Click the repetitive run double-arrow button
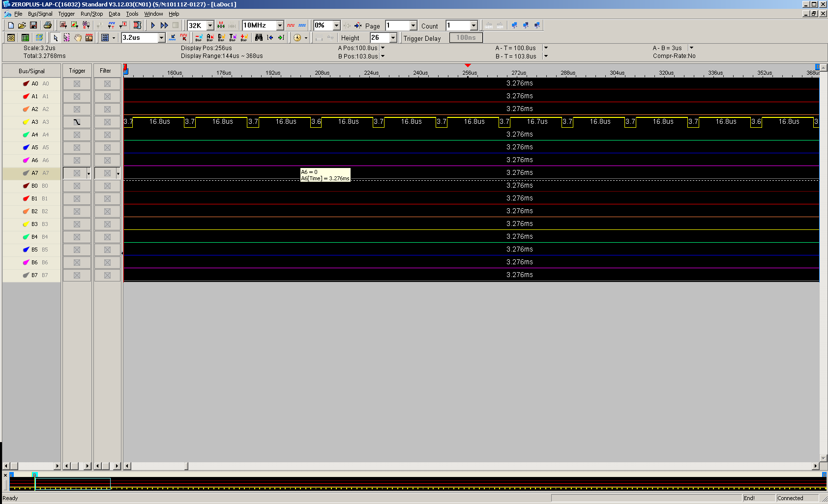This screenshot has width=828, height=504. pos(164,26)
